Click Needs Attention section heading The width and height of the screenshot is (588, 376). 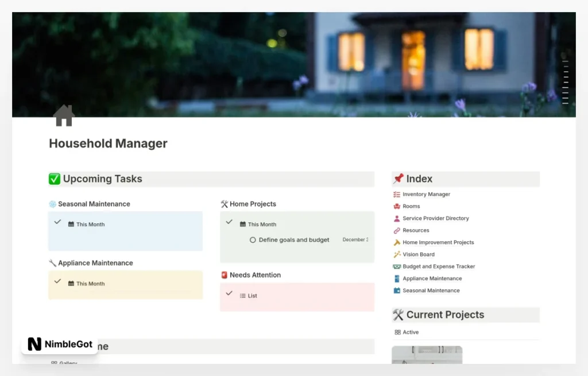(255, 275)
